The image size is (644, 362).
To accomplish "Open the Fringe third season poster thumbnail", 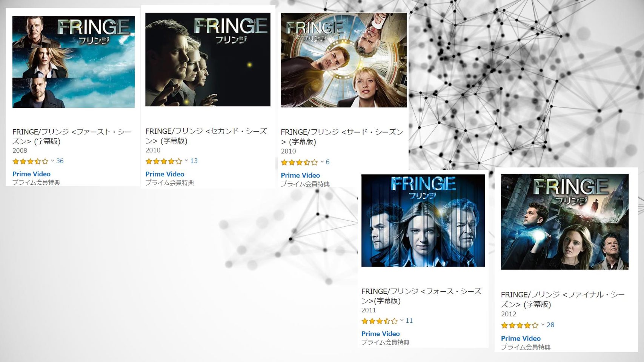I will (344, 60).
